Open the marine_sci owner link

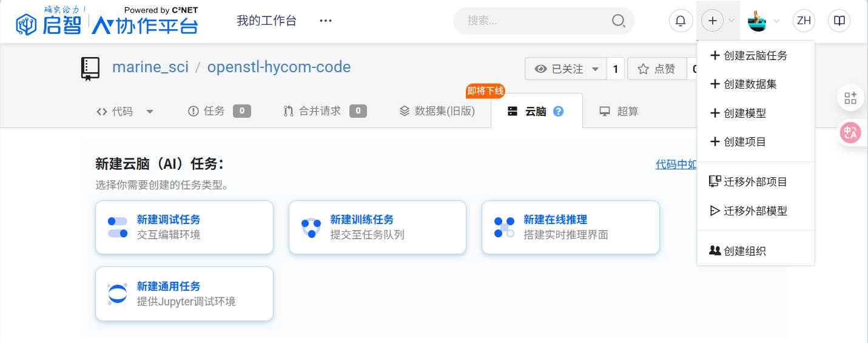coord(150,67)
